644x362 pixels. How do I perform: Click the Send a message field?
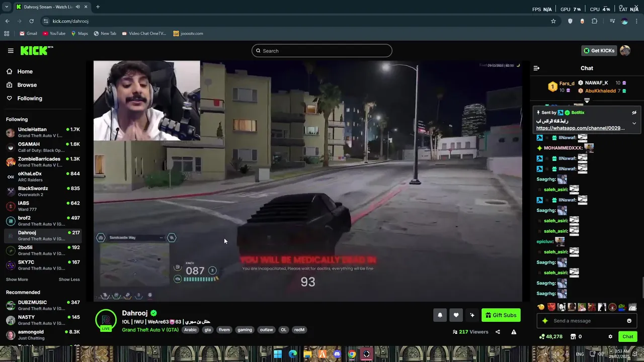click(x=586, y=321)
